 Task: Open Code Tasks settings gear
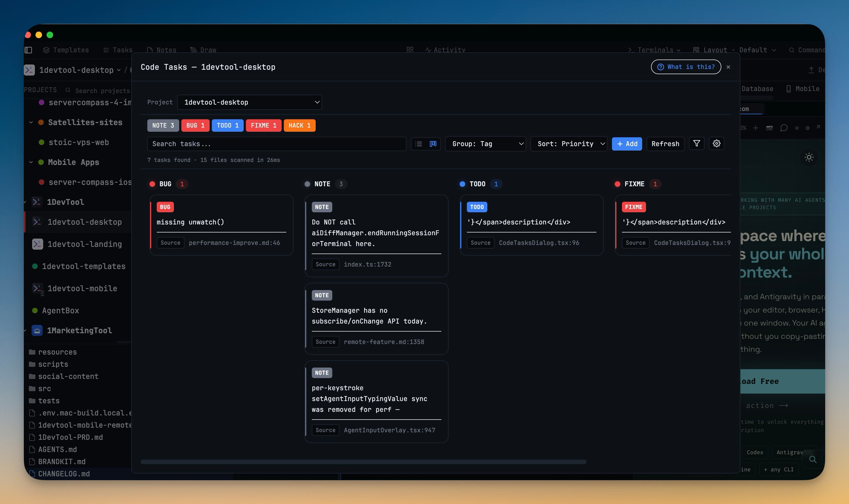pos(717,144)
